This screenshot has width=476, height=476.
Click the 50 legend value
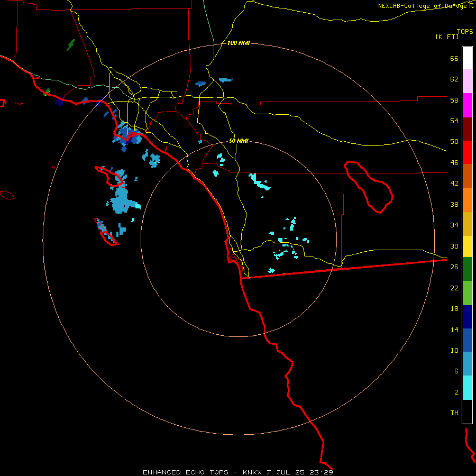click(x=454, y=142)
